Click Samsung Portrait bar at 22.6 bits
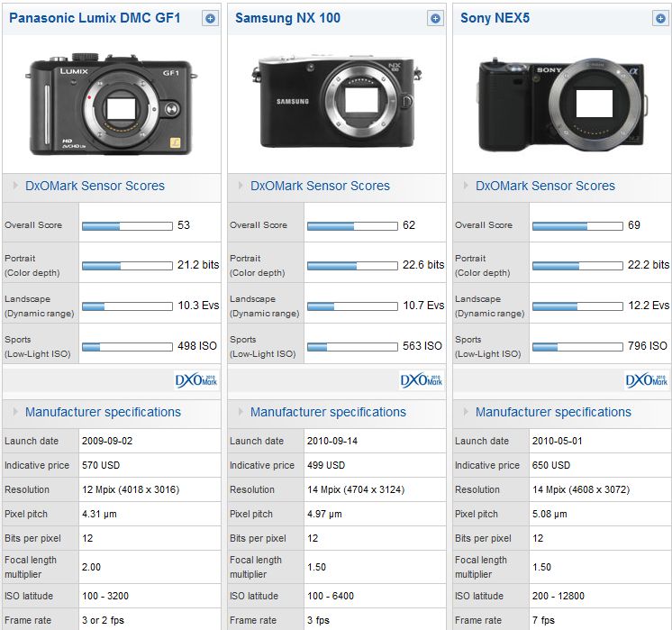 tap(352, 266)
